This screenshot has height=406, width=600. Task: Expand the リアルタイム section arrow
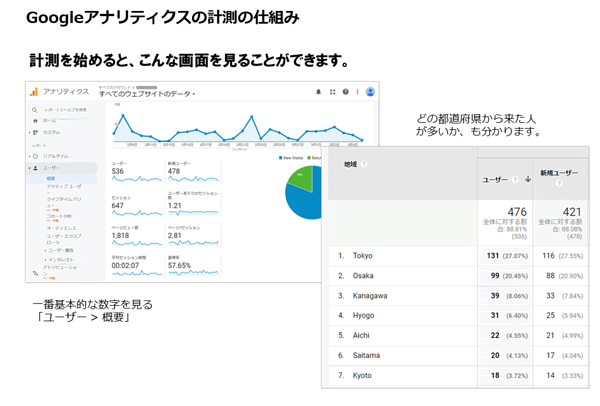pos(29,156)
